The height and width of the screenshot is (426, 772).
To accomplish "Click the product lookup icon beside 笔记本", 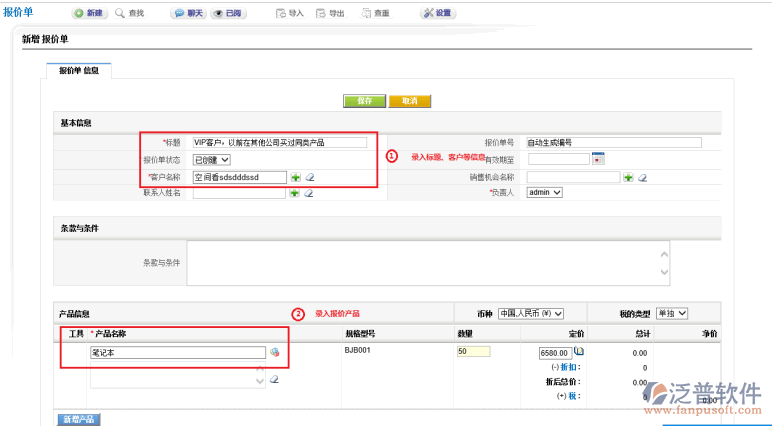I will (x=274, y=353).
